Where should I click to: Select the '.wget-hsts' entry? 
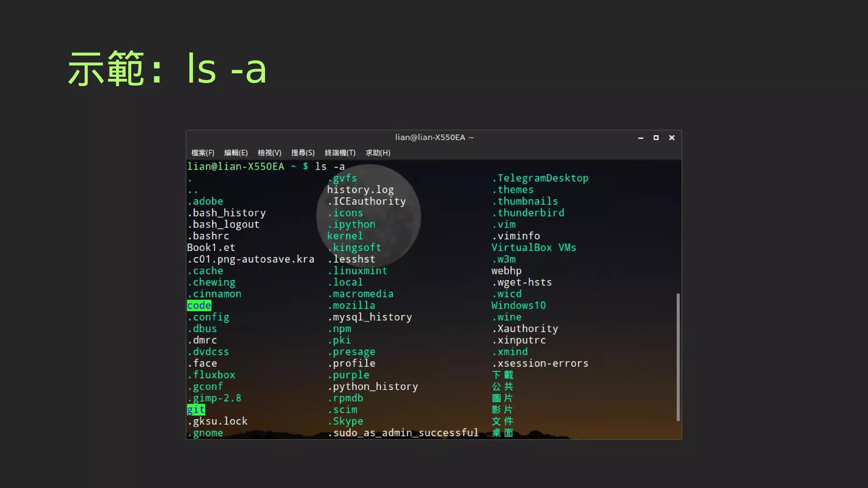click(522, 282)
